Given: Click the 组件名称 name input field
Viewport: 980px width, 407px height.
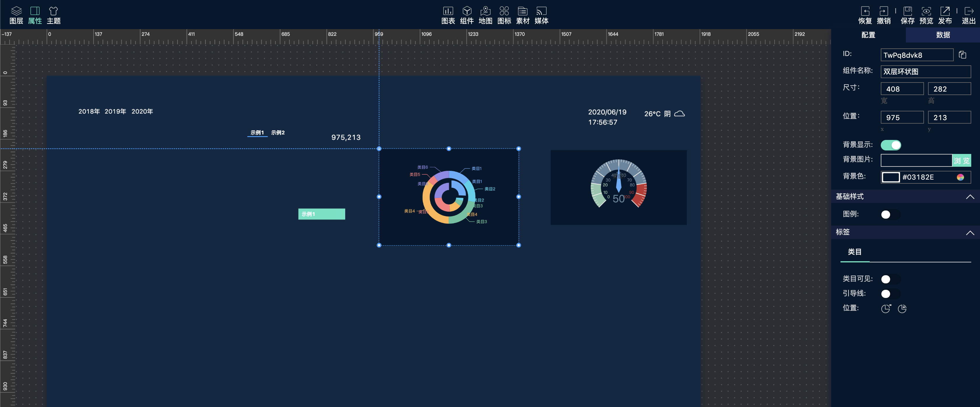Looking at the screenshot, I should pyautogui.click(x=925, y=72).
